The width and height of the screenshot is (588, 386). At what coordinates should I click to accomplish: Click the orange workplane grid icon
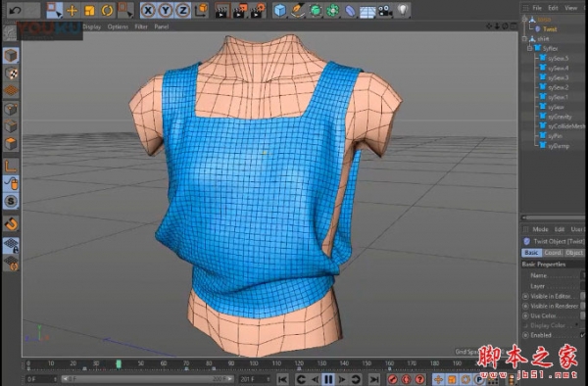(11, 90)
